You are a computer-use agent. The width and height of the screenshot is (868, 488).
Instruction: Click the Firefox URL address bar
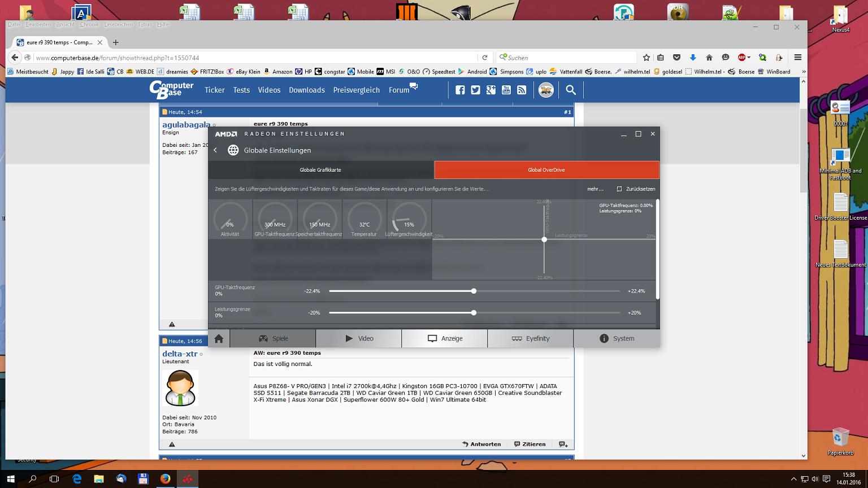coord(254,58)
